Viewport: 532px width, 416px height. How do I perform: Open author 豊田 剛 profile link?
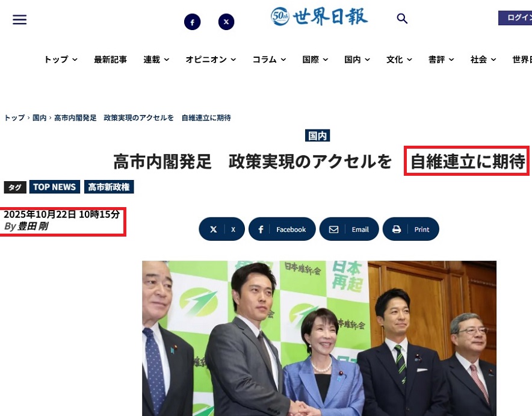[x=32, y=226]
